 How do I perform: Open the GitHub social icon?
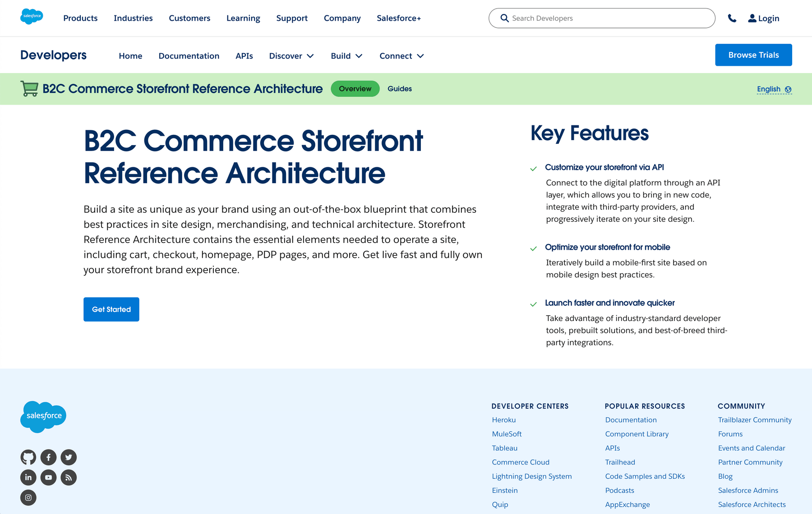28,457
